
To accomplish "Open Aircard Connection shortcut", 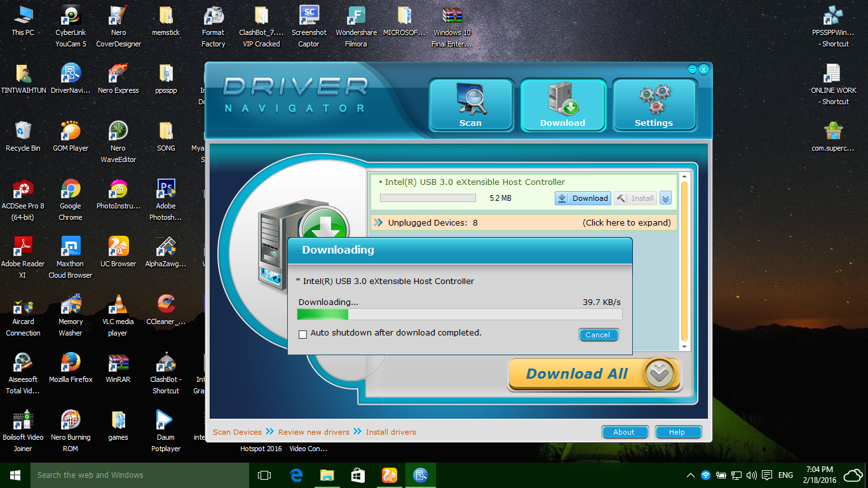I will (23, 315).
